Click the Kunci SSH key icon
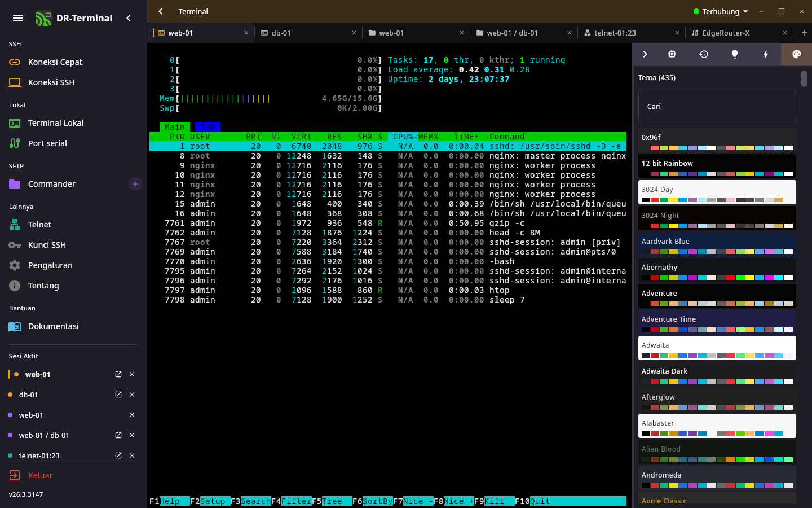Screen dimensions: 812x508 15,245
